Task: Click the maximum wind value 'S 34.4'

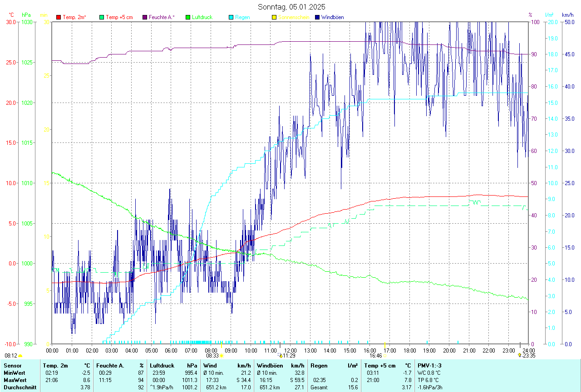Action: [x=243, y=380]
